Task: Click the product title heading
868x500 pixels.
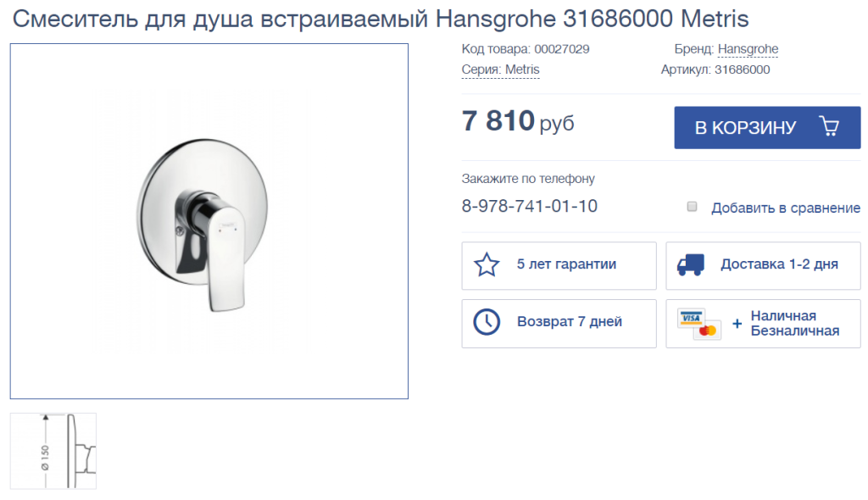Action: click(x=381, y=19)
